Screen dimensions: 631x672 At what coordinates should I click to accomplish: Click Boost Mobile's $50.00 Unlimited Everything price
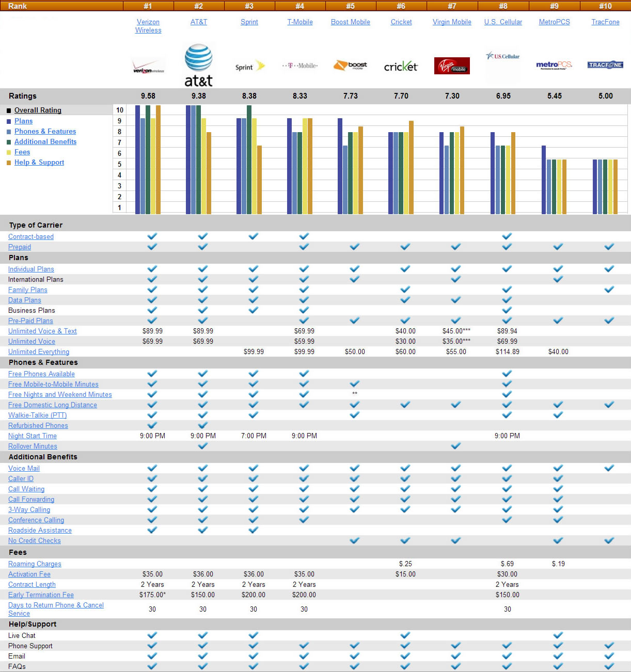[x=355, y=352]
